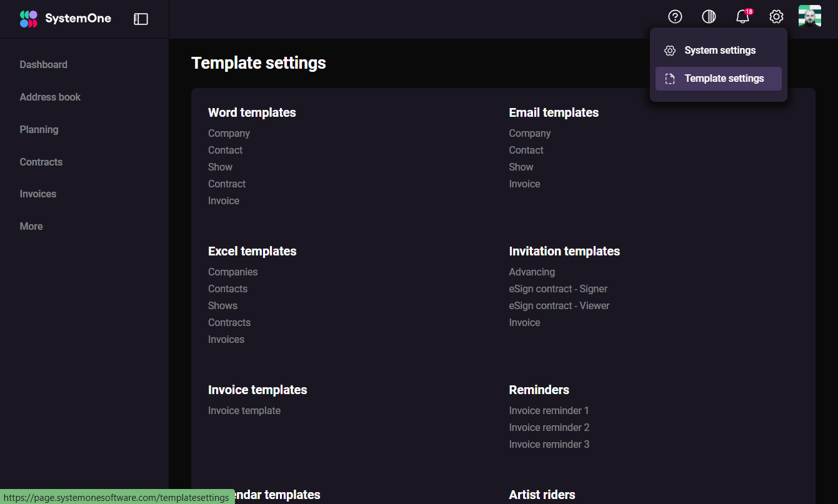
Task: Collapse the sidebar using the panel icon
Action: click(141, 19)
